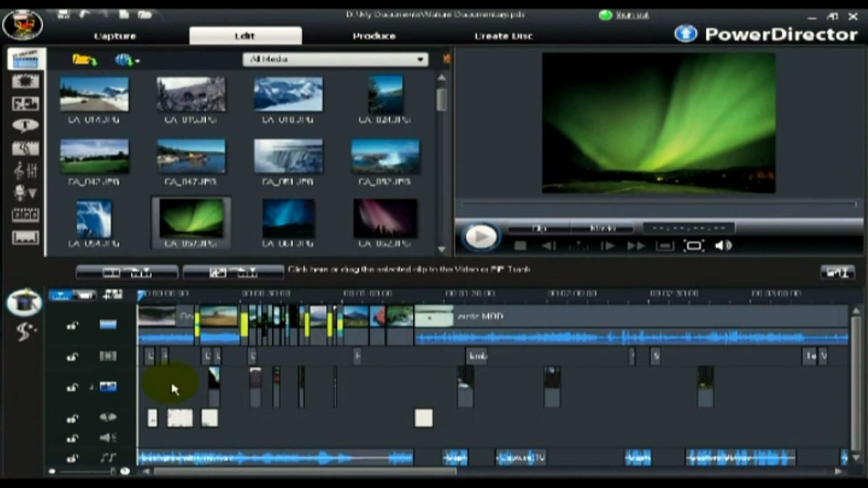This screenshot has height=488, width=868.
Task: Open the Media Room
Action: (x=26, y=59)
